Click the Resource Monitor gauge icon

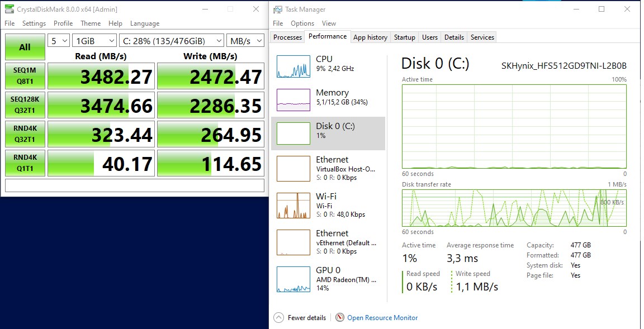340,318
